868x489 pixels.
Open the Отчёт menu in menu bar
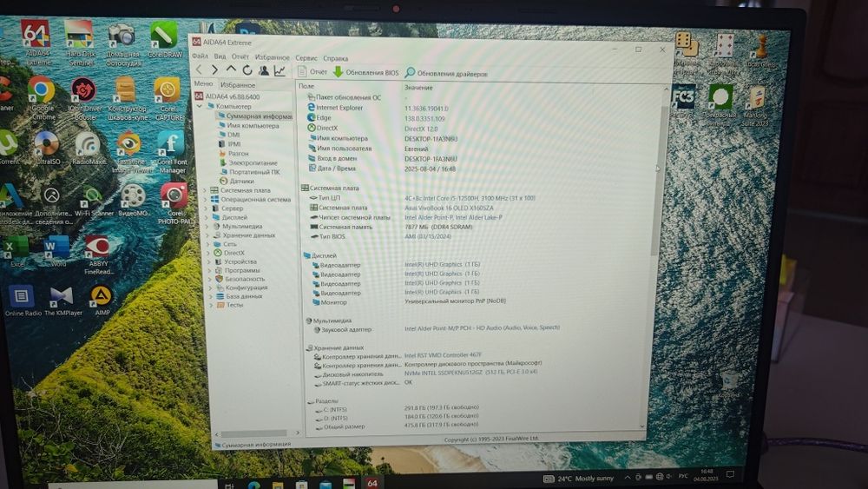pyautogui.click(x=240, y=57)
